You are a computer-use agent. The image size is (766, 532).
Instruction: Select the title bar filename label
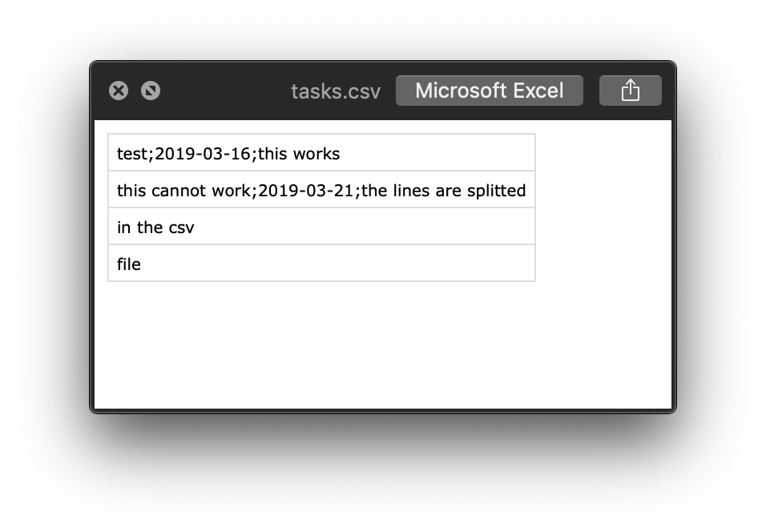tap(334, 91)
